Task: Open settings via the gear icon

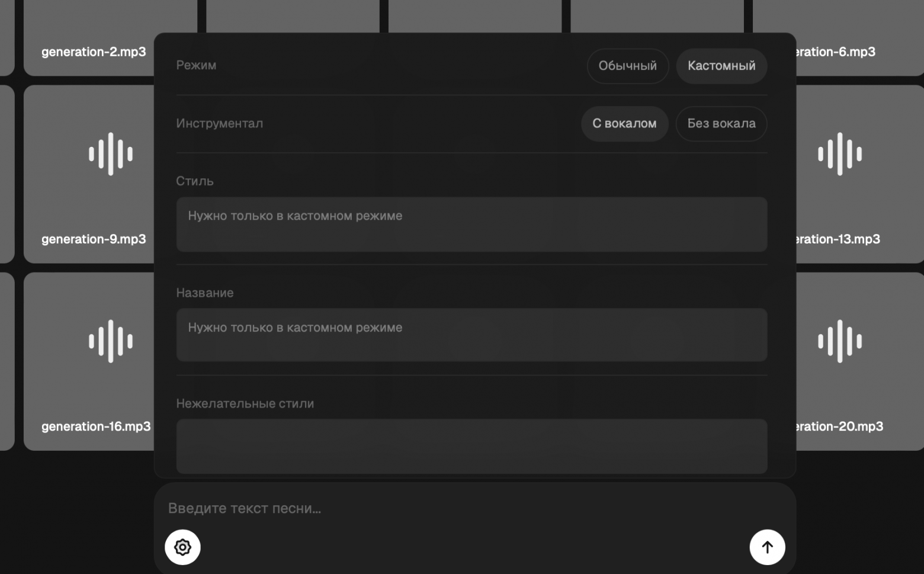Action: [182, 547]
